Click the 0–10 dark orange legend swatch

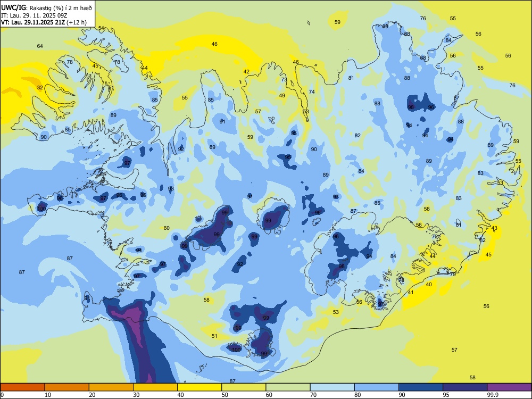click(x=22, y=387)
